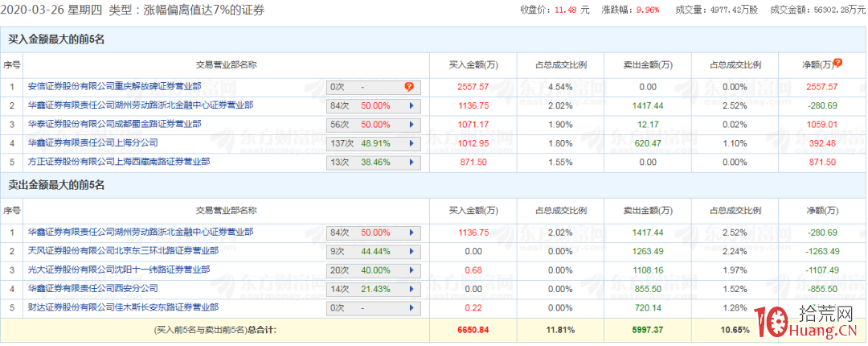This screenshot has width=868, height=346.
Task: Click the 1.97% cell in 光大证券 row
Action: click(735, 270)
